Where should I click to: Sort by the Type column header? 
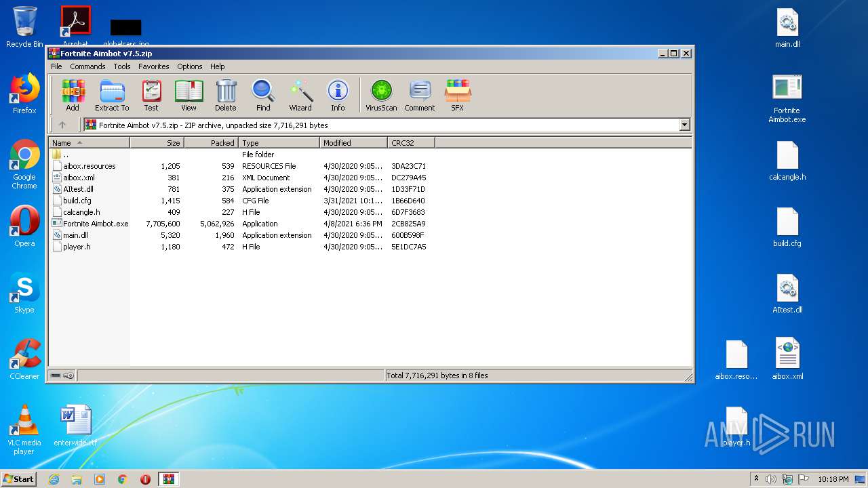tap(279, 143)
